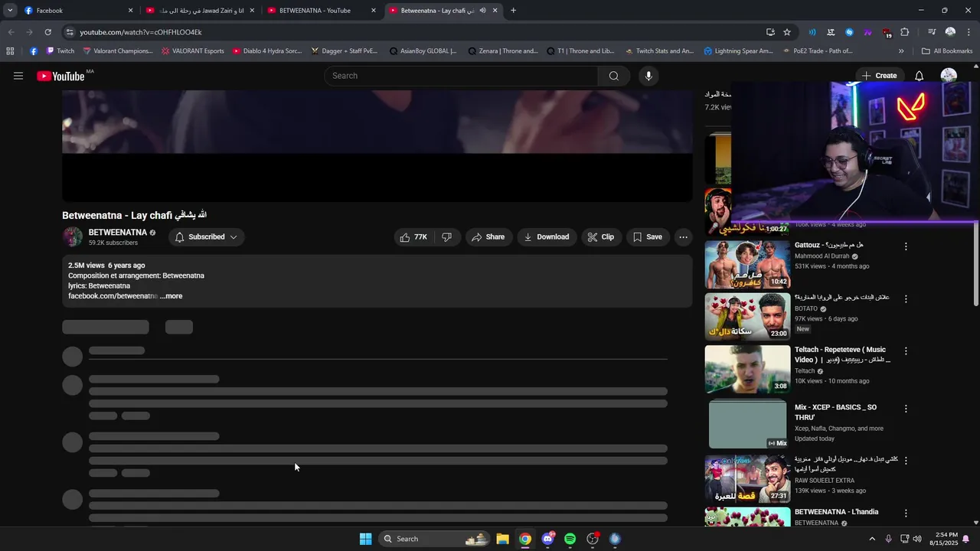Click the search magnifier button
The height and width of the screenshot is (551, 980).
pyautogui.click(x=613, y=76)
